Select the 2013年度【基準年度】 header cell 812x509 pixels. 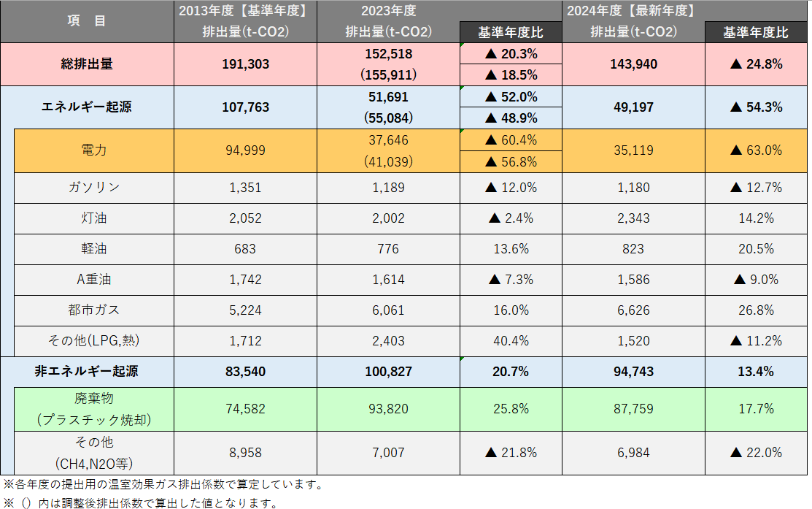[x=245, y=11]
